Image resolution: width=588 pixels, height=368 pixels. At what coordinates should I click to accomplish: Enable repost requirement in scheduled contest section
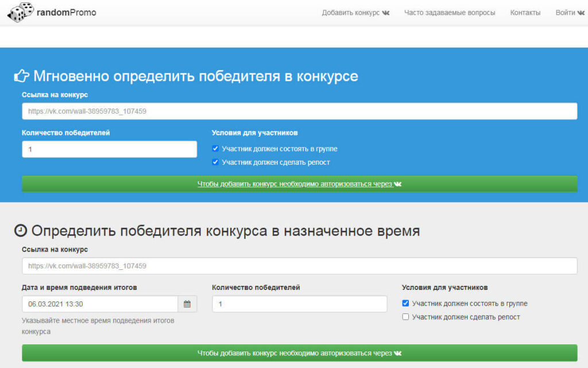[405, 317]
